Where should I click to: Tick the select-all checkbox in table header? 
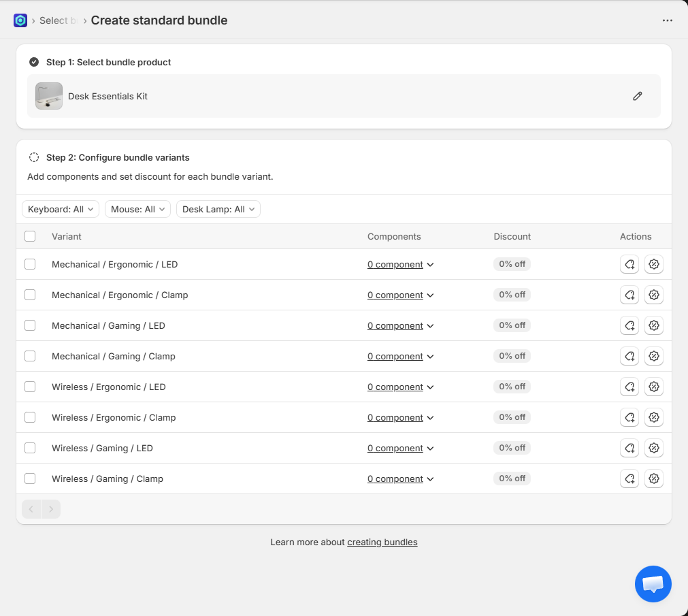coord(30,236)
